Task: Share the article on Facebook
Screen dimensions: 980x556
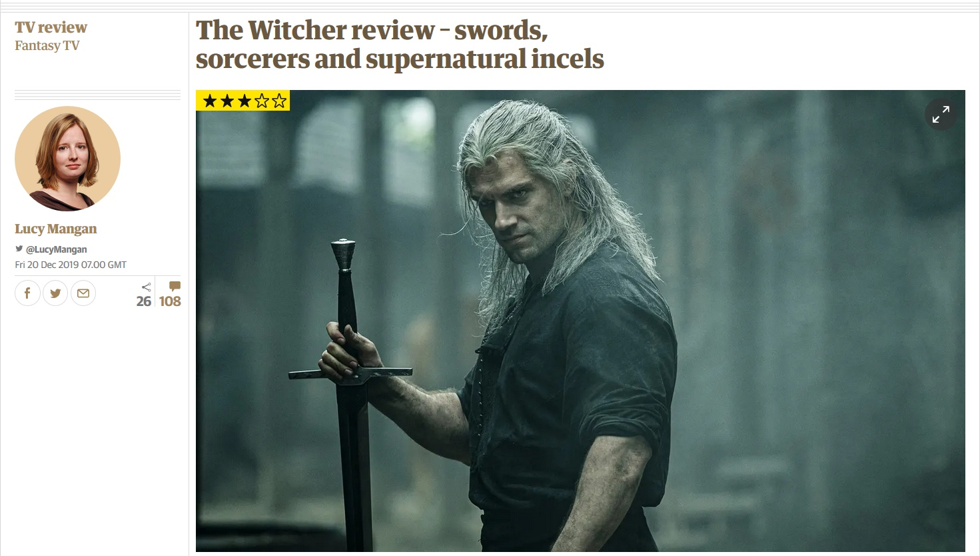Action: [27, 293]
